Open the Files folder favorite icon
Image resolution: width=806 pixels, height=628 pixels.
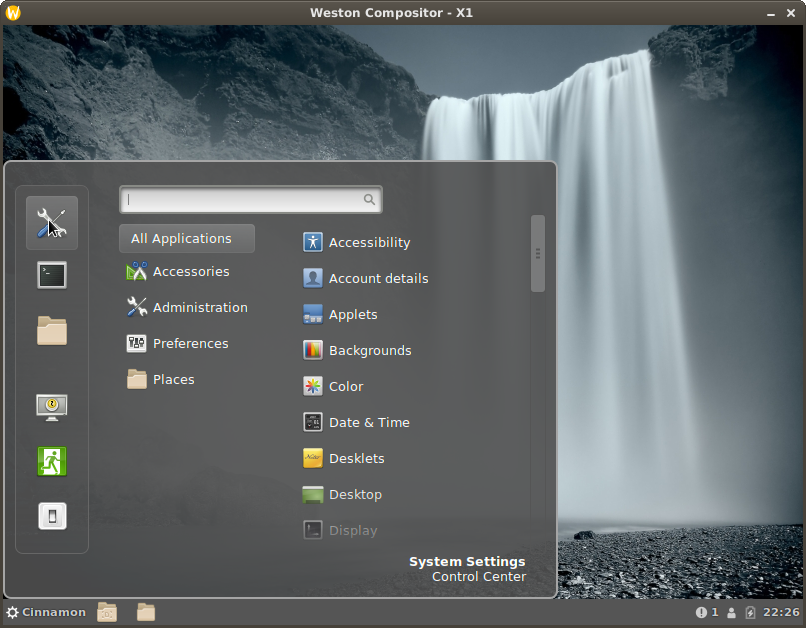[x=52, y=330]
